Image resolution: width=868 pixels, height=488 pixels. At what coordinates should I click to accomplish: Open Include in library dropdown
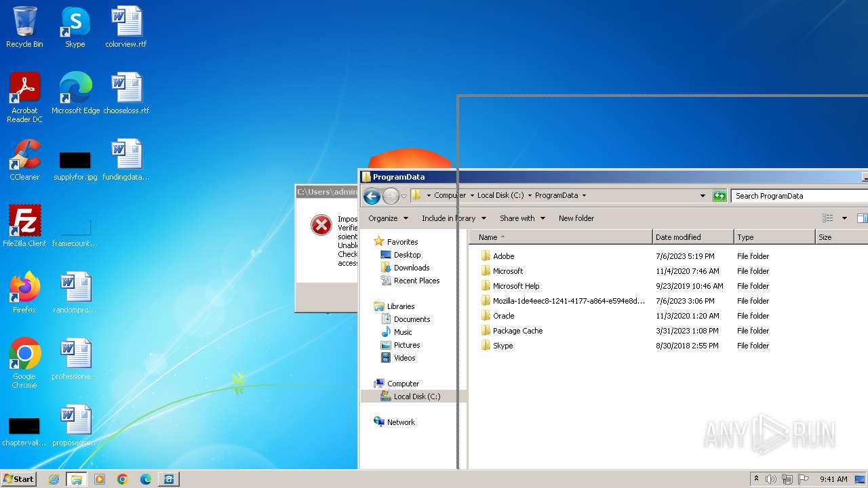coord(454,218)
